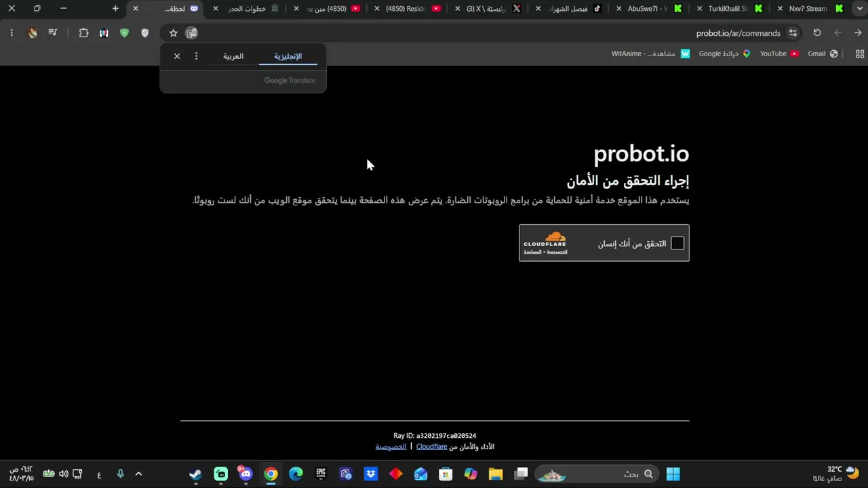868x488 pixels.
Task: Close the Google Translate popup
Action: click(177, 56)
